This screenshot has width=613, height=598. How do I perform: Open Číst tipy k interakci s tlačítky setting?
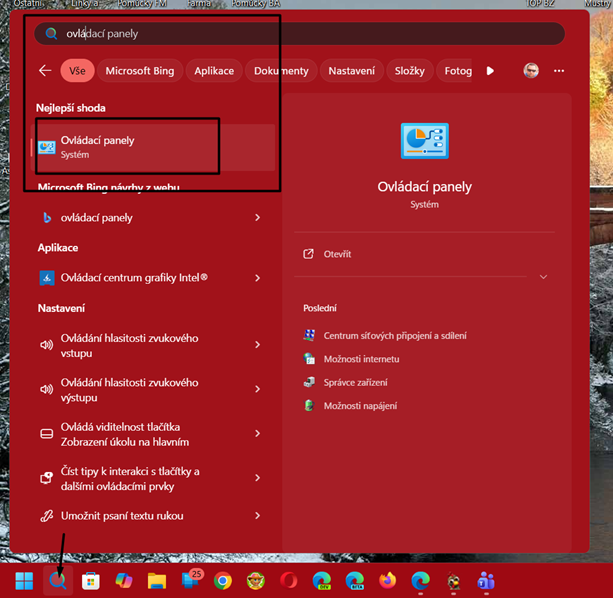coord(130,479)
